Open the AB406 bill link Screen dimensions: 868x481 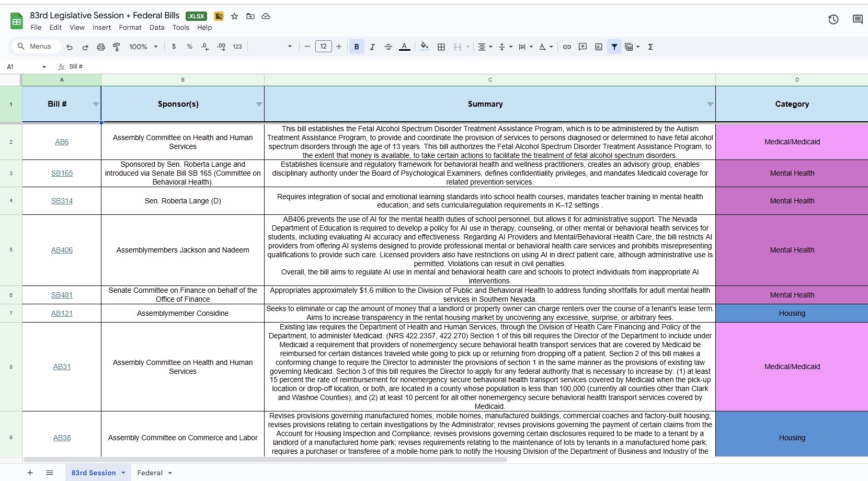click(x=62, y=250)
